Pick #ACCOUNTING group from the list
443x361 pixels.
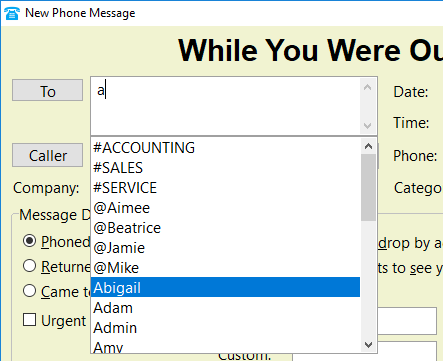pyautogui.click(x=226, y=148)
